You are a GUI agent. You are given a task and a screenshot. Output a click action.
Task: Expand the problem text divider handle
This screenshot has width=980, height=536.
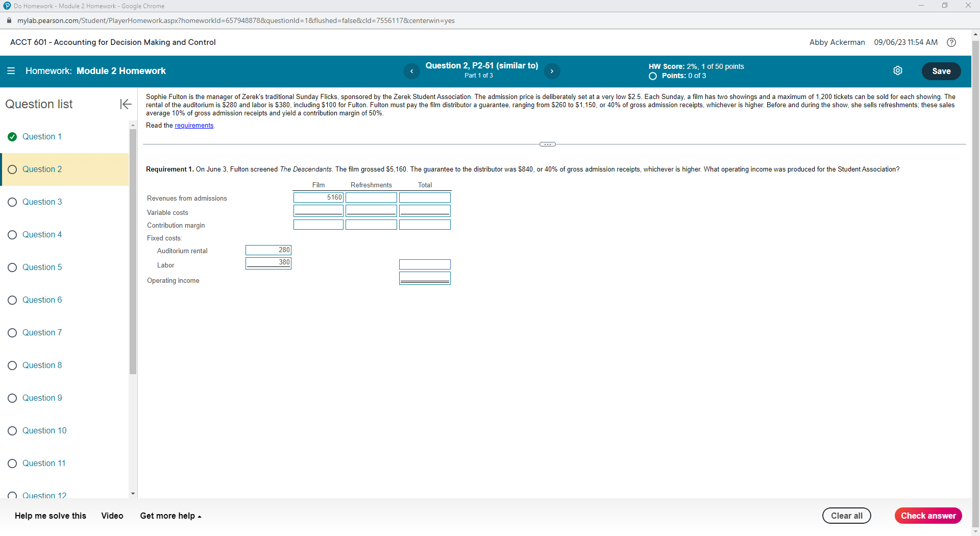tap(548, 144)
